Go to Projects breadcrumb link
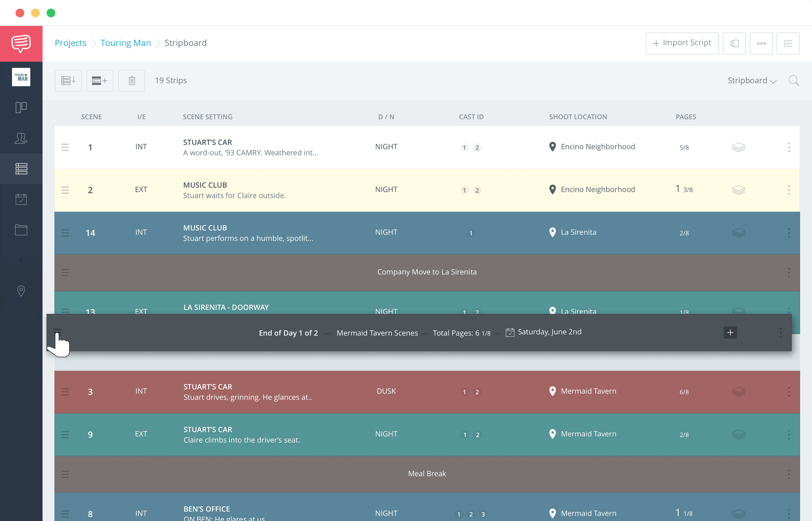 [x=70, y=43]
